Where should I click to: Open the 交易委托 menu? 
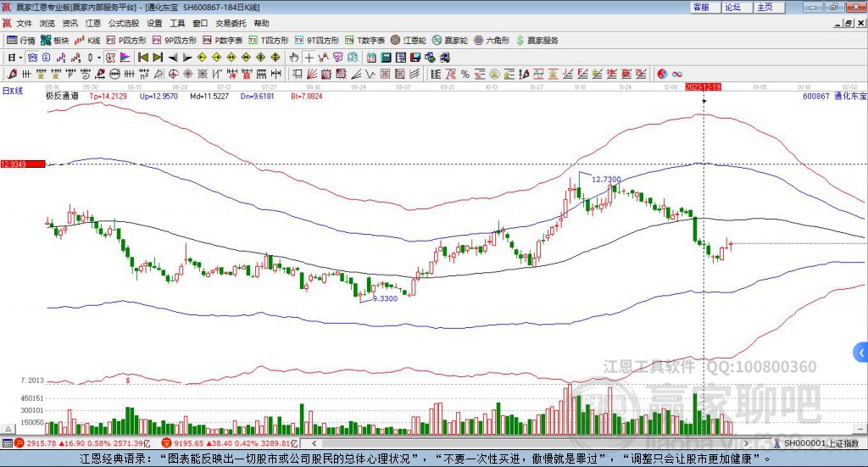point(231,23)
